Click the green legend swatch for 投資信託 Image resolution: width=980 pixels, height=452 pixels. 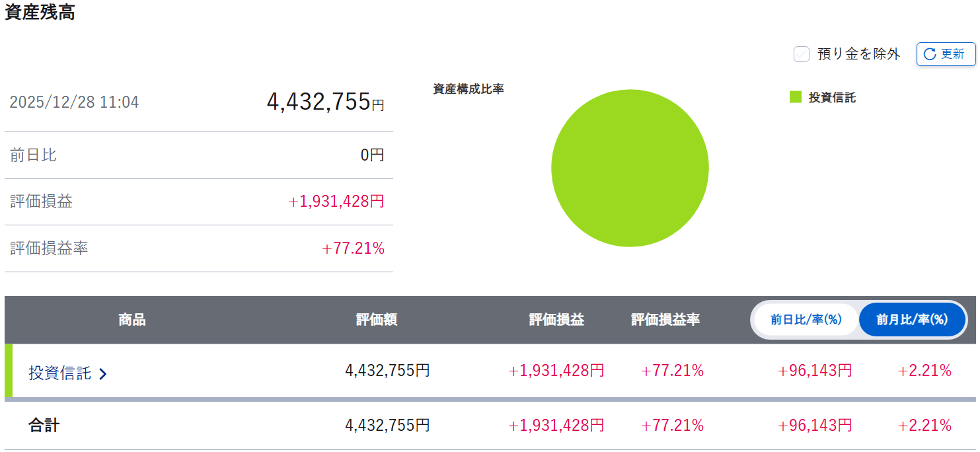coord(796,97)
